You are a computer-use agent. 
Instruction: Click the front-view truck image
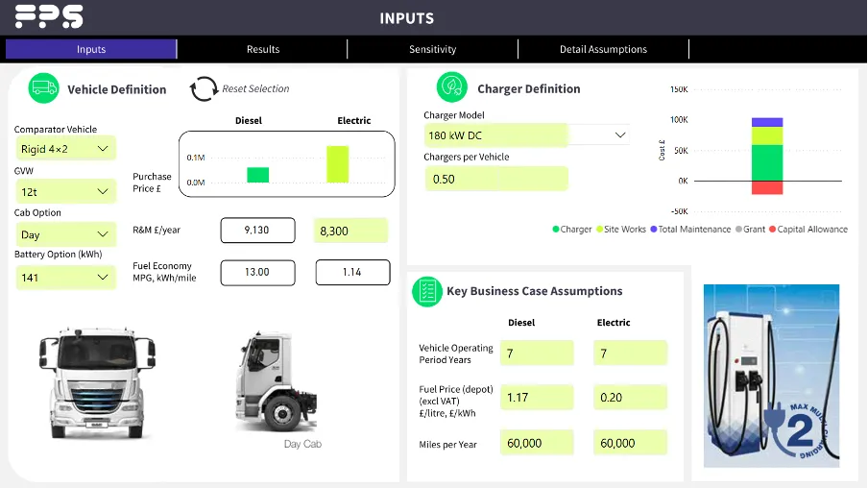[97, 382]
